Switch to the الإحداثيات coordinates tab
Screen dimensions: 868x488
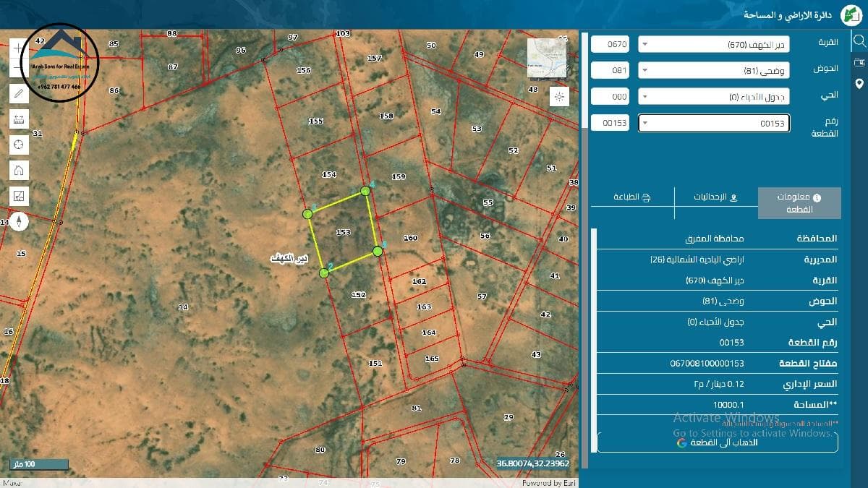pos(715,197)
